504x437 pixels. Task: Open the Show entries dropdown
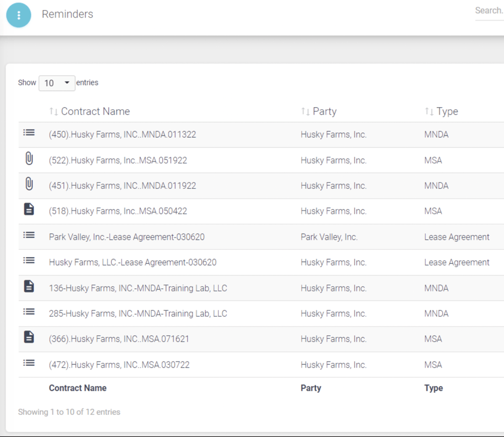coord(57,83)
